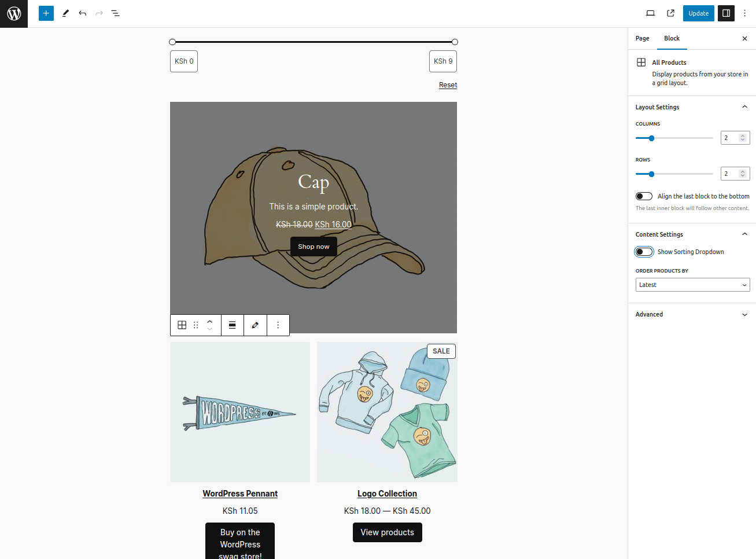Enable Show Sorting Dropdown toggle
Image resolution: width=756 pixels, height=559 pixels.
(644, 252)
